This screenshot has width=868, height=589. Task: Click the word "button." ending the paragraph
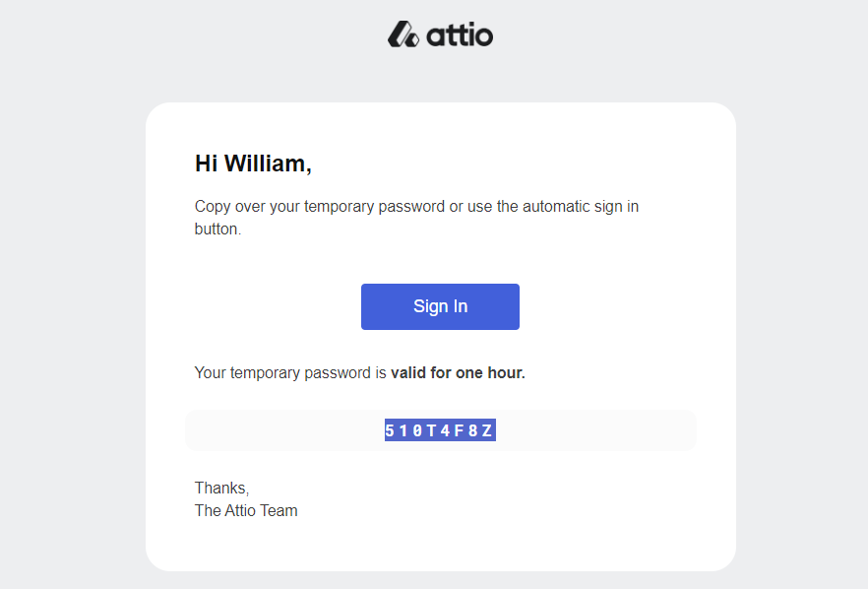217,229
